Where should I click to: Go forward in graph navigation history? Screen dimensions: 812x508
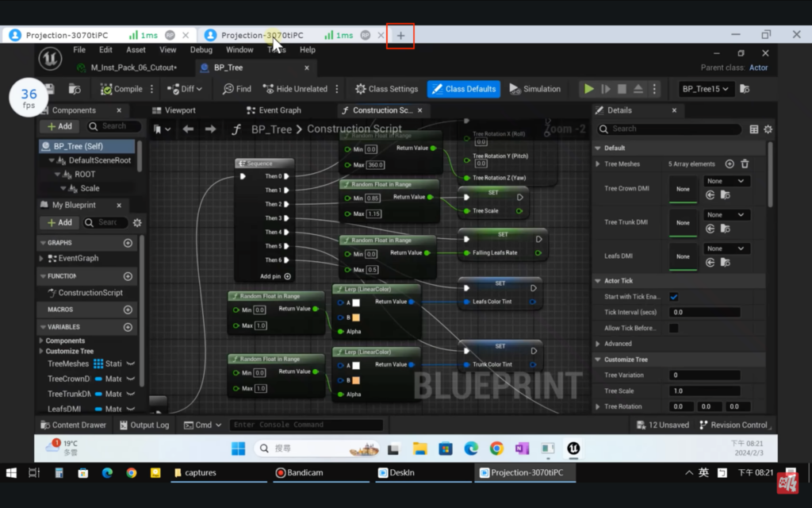click(210, 129)
